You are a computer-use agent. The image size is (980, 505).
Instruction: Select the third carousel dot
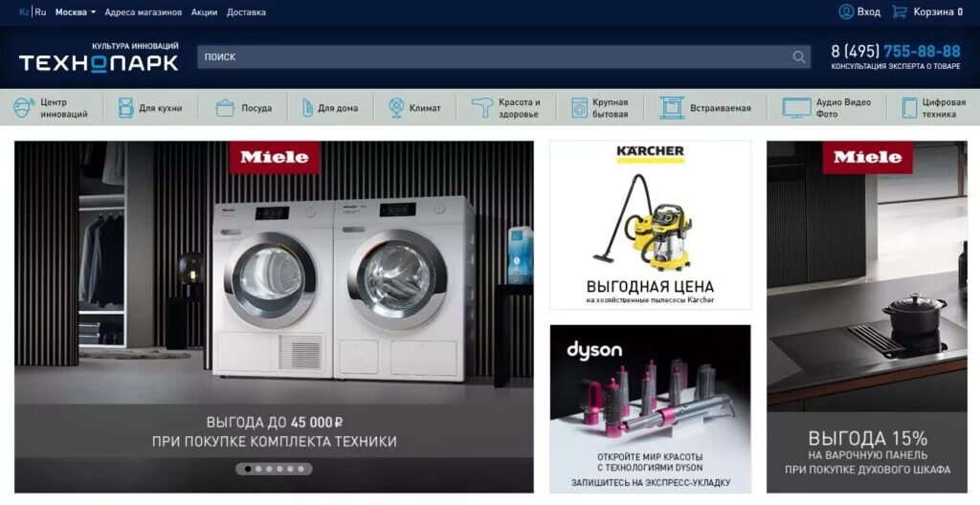coord(269,469)
